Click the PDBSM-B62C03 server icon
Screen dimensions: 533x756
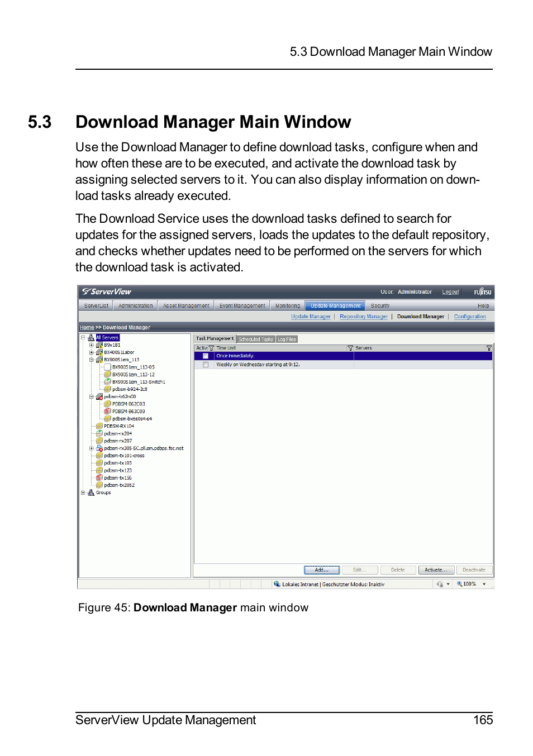(108, 404)
